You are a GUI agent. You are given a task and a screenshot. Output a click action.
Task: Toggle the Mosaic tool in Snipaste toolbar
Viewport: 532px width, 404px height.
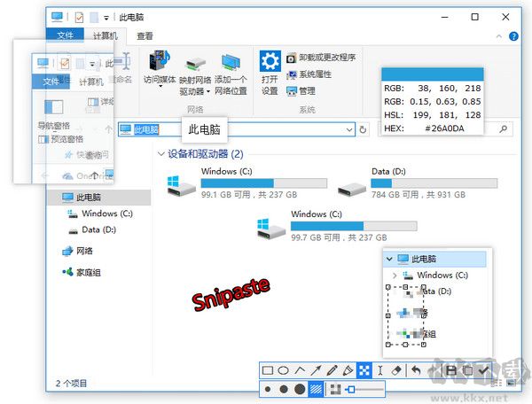pos(364,370)
